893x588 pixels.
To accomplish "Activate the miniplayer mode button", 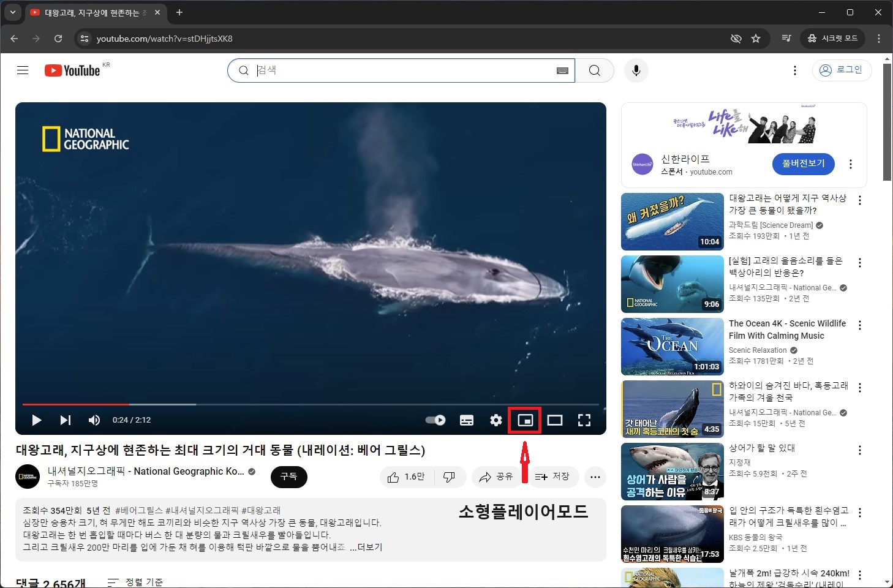I will (526, 420).
